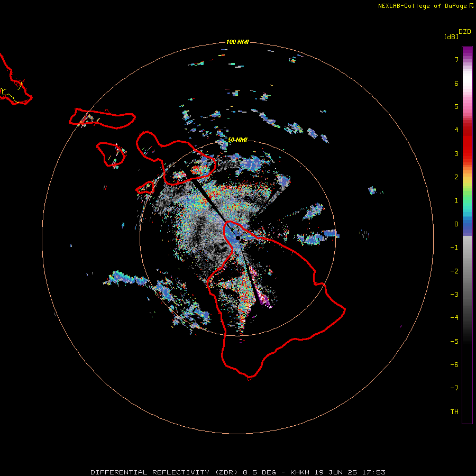Screen dimensions: 476x476
Task: Click the 4 value on the color scale
Action: (456, 130)
